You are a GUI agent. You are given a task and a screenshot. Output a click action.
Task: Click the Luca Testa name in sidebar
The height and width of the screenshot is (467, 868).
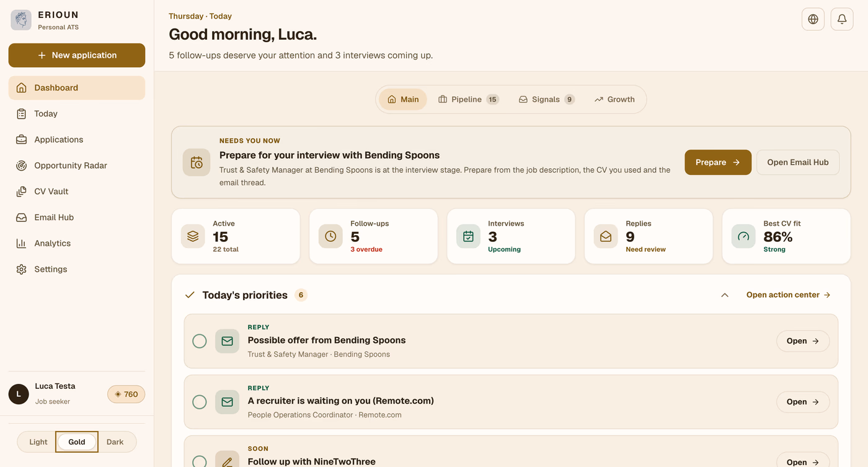coord(55,386)
